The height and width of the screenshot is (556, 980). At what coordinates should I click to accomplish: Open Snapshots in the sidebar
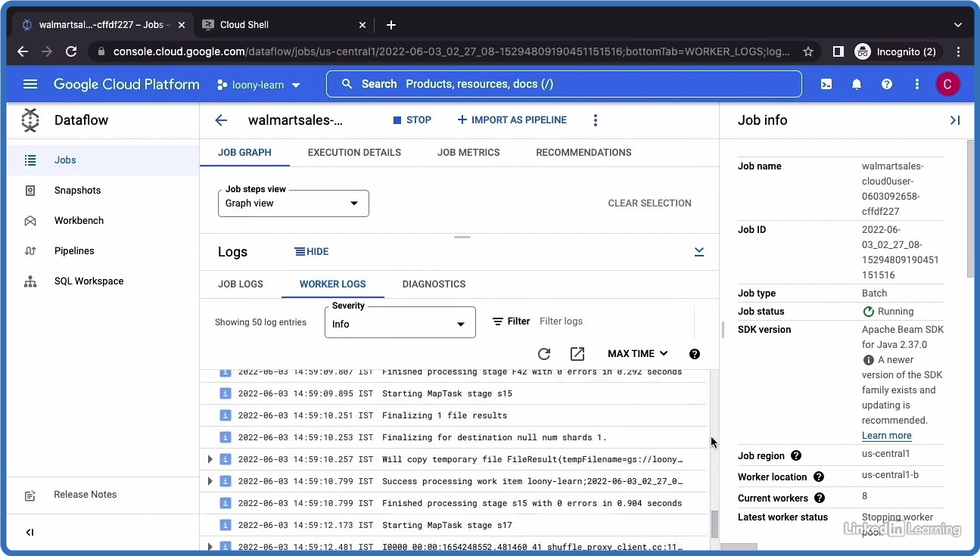(x=103, y=191)
